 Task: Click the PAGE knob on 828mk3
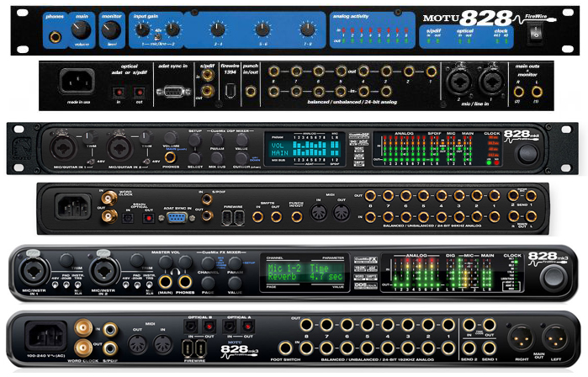pyautogui.click(x=208, y=283)
